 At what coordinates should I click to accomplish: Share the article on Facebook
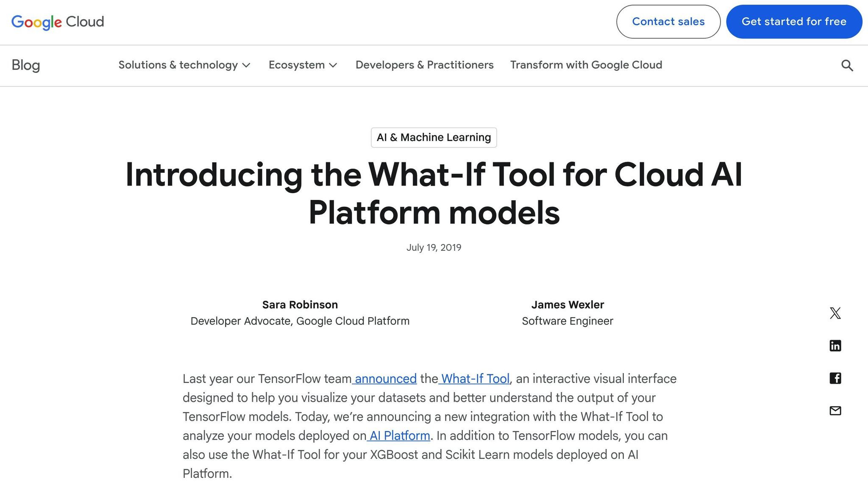(835, 378)
